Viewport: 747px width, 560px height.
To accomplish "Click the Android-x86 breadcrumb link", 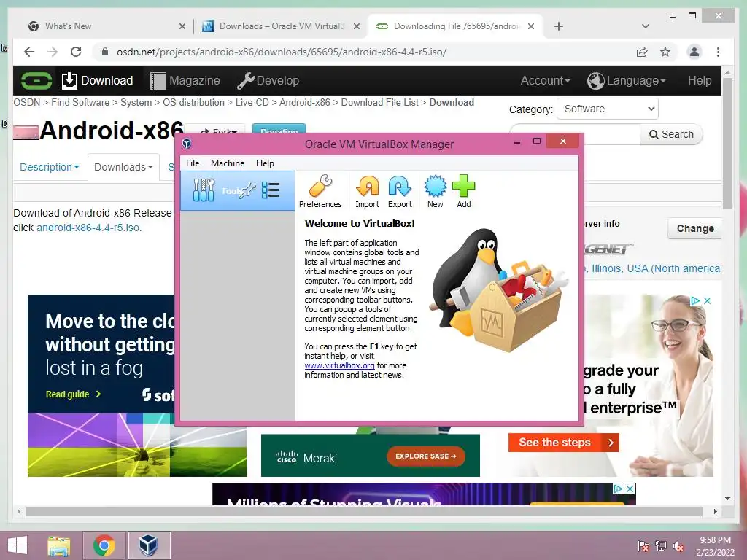I will 304,102.
